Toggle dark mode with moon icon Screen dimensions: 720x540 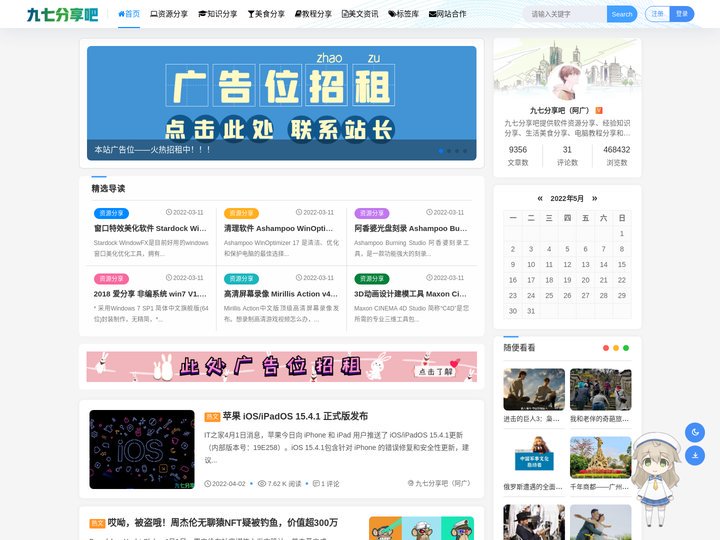point(695,432)
